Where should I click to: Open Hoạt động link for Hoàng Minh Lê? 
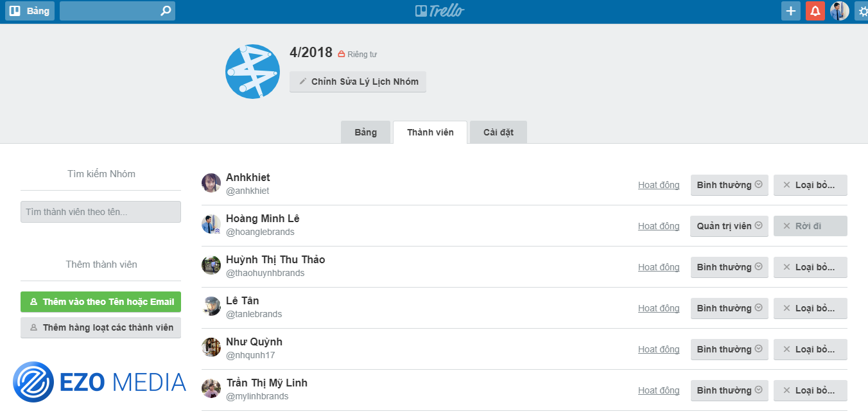click(x=659, y=226)
